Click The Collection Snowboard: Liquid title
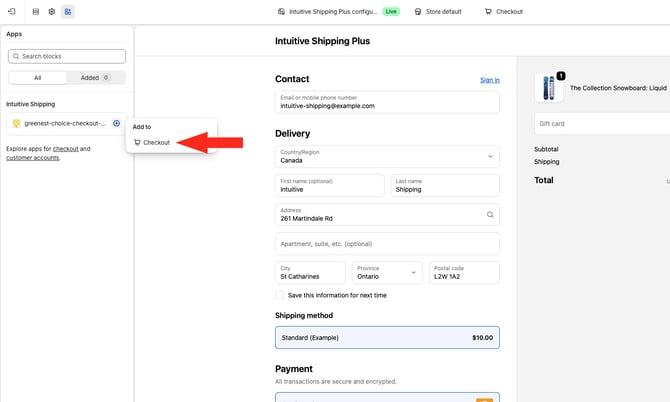 click(x=618, y=88)
